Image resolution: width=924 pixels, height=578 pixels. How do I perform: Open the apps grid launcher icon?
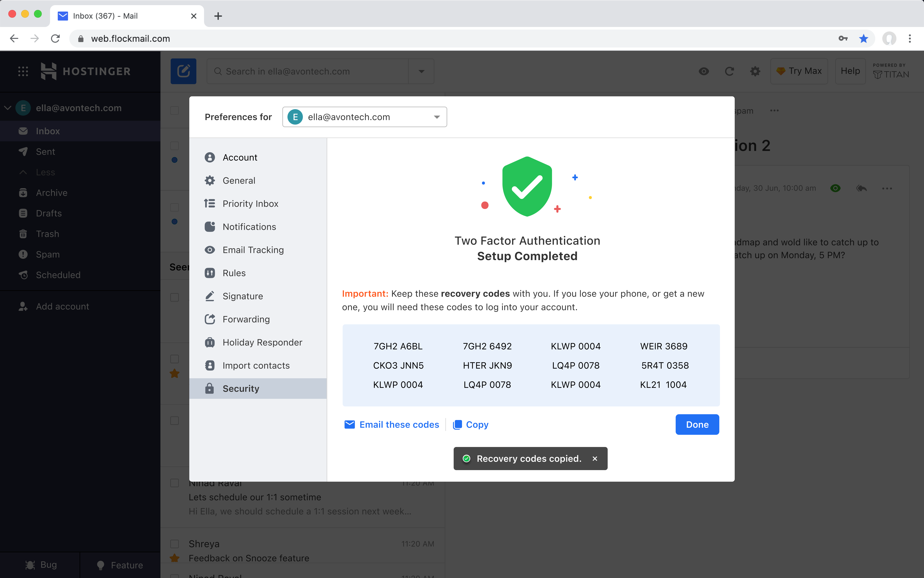(23, 71)
